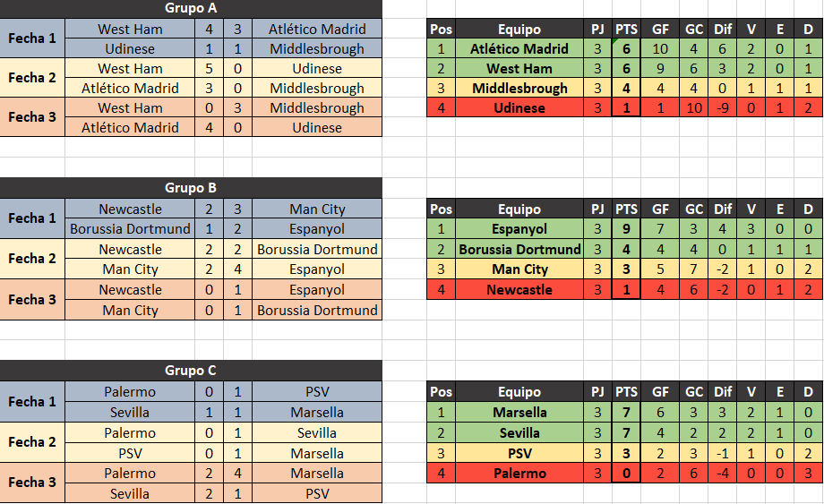
Task: Select Man City's Dif cell in standings
Action: pos(723,269)
